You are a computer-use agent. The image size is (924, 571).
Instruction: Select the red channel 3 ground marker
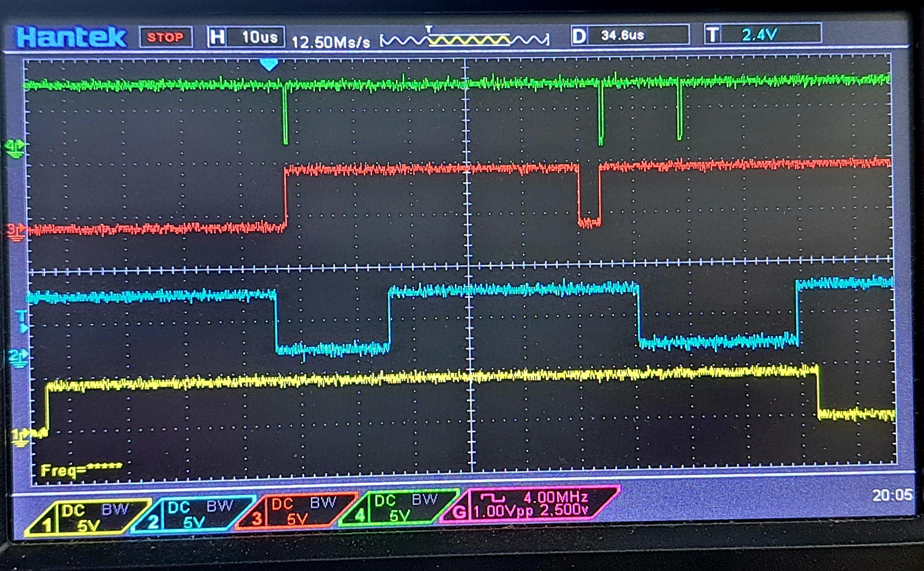pyautogui.click(x=16, y=231)
